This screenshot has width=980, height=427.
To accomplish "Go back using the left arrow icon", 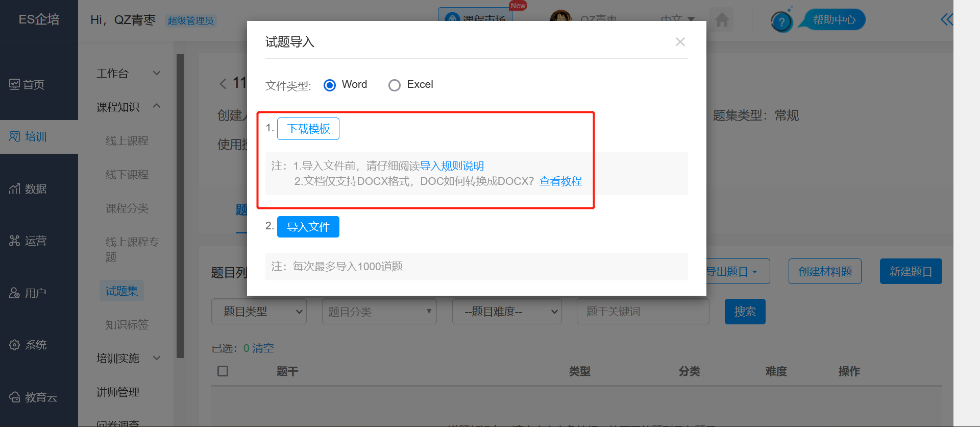I will (x=223, y=84).
